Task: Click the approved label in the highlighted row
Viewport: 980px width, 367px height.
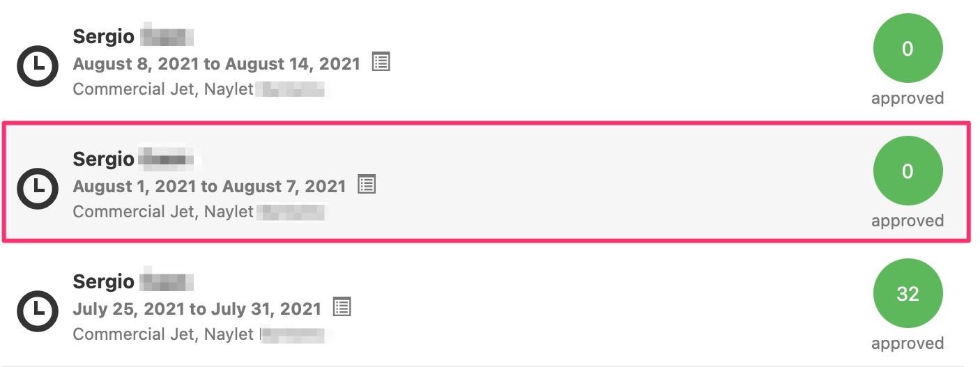Action: pyautogui.click(x=908, y=221)
